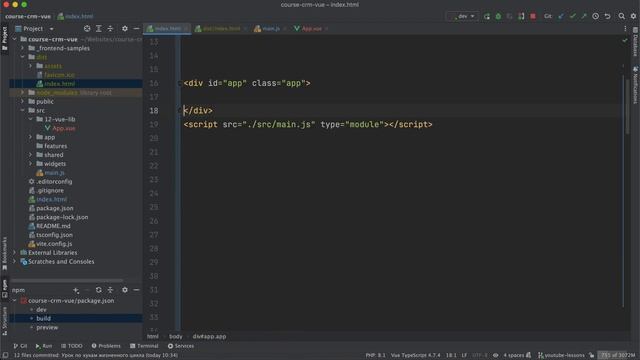Click the rerun dev icon in toolbar
Image resolution: width=640 pixels, height=360 pixels.
pyautogui.click(x=487, y=16)
